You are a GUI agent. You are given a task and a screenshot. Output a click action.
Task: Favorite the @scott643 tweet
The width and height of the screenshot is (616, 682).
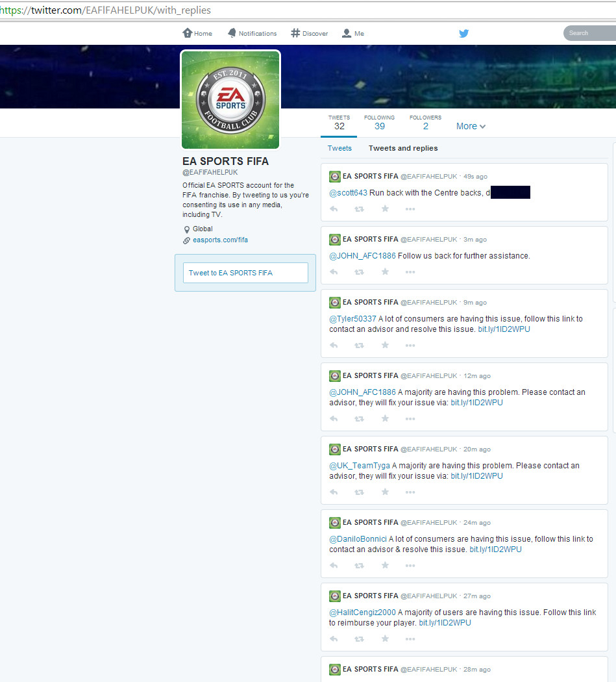(385, 208)
